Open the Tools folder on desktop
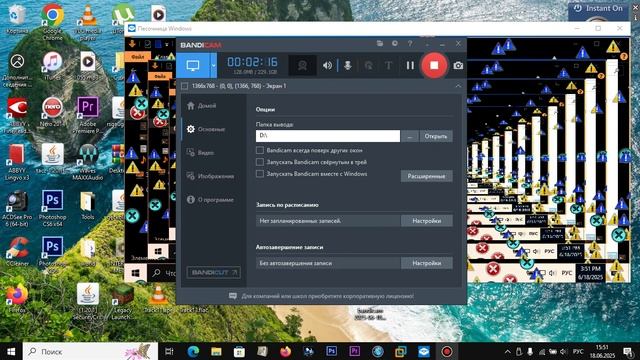640x360 pixels. [x=87, y=205]
